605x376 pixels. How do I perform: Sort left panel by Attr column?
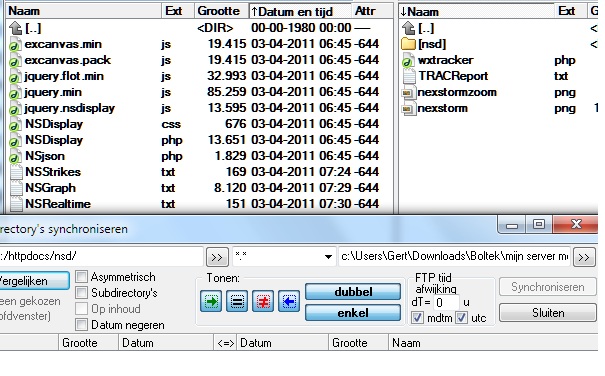(372, 11)
